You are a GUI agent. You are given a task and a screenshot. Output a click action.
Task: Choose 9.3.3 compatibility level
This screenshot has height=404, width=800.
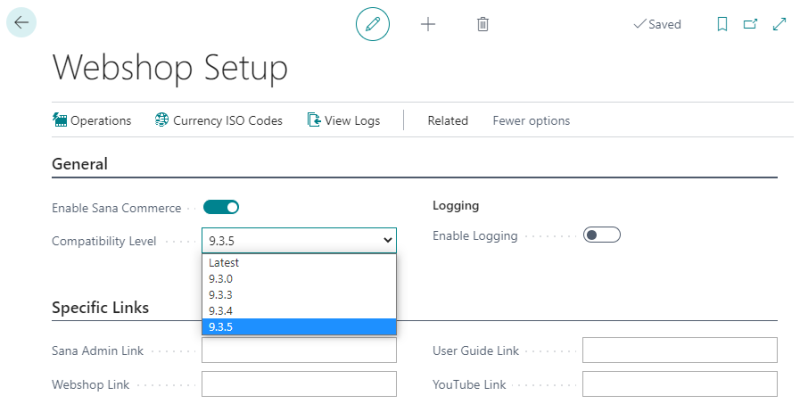tap(299, 295)
